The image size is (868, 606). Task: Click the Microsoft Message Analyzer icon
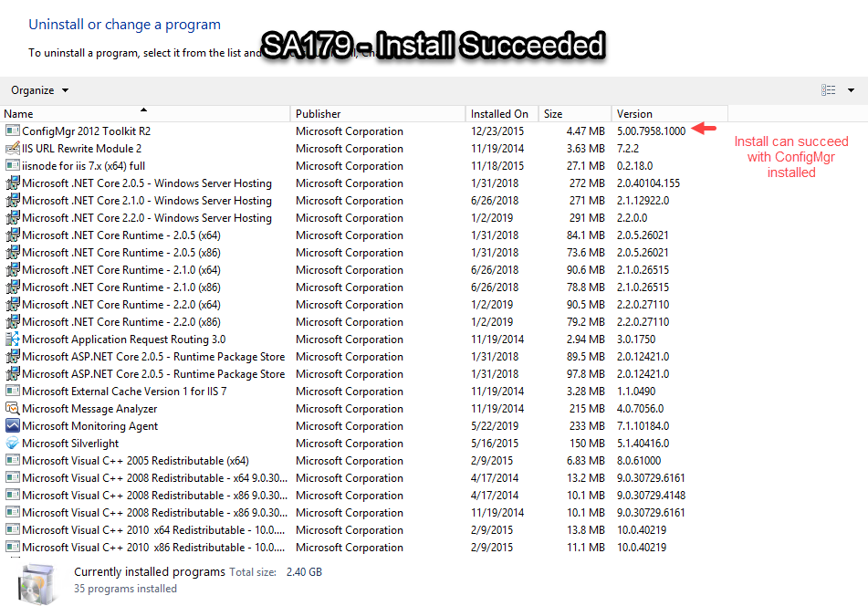pos(10,408)
